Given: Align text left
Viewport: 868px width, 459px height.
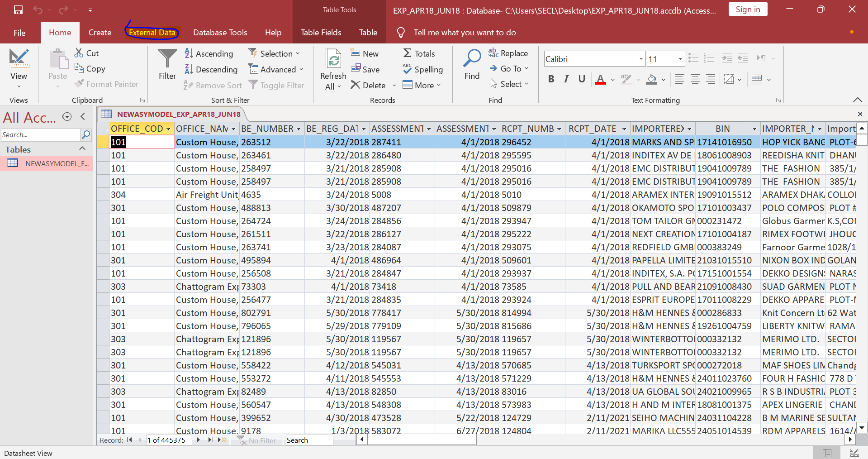Looking at the screenshot, I should click(679, 79).
